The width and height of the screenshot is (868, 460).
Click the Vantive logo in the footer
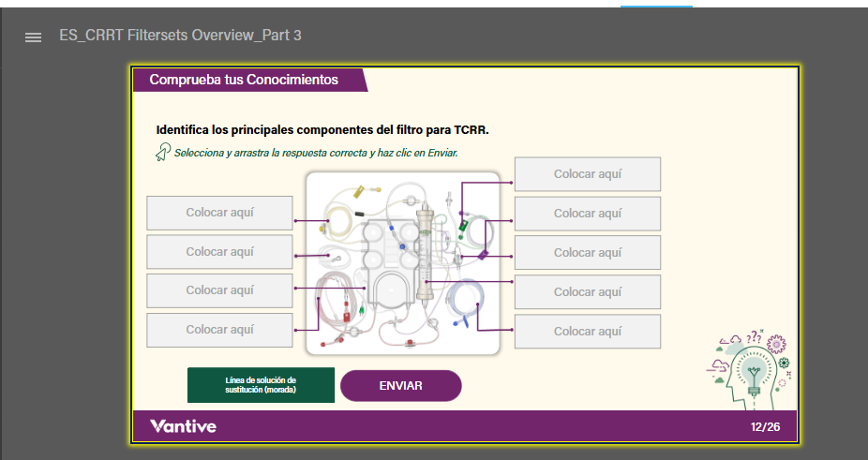click(x=183, y=426)
